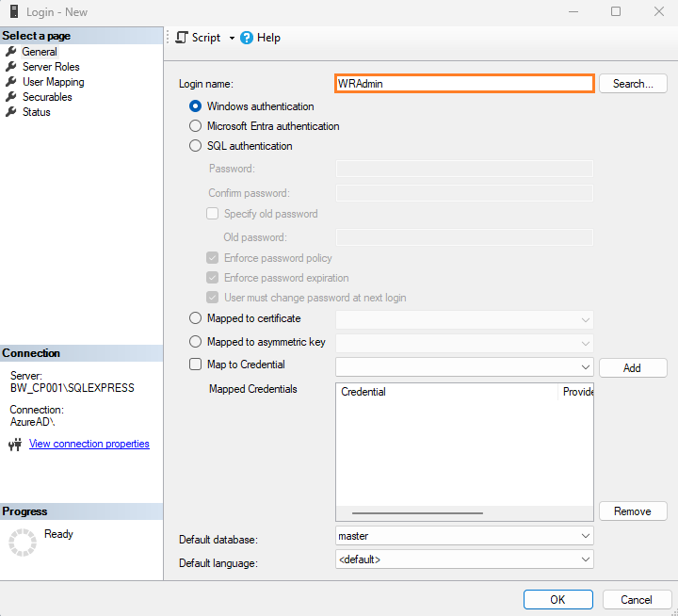Click the User Mapping wrench icon
The image size is (678, 616).
[10, 82]
